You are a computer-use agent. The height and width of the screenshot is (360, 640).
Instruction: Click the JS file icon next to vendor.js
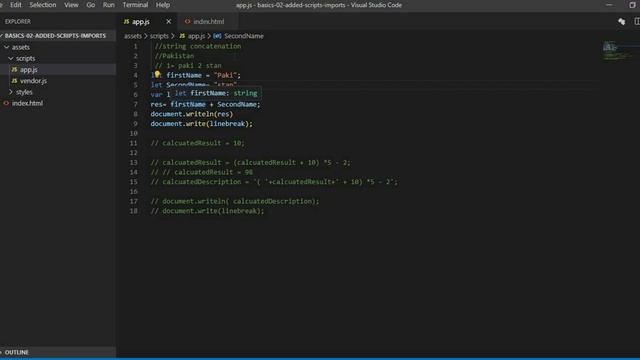(x=14, y=81)
